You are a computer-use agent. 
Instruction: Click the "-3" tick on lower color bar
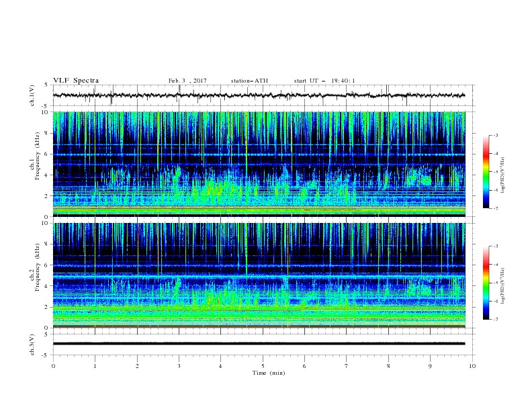495,246
